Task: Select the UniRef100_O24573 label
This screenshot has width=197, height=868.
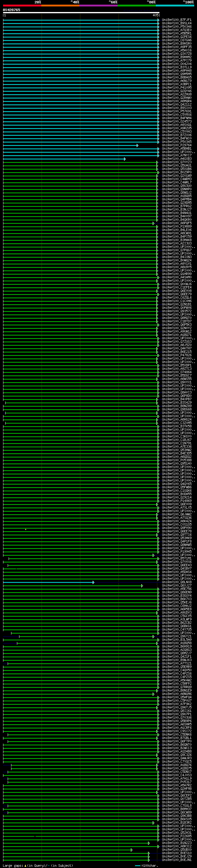Action: tap(177, 121)
